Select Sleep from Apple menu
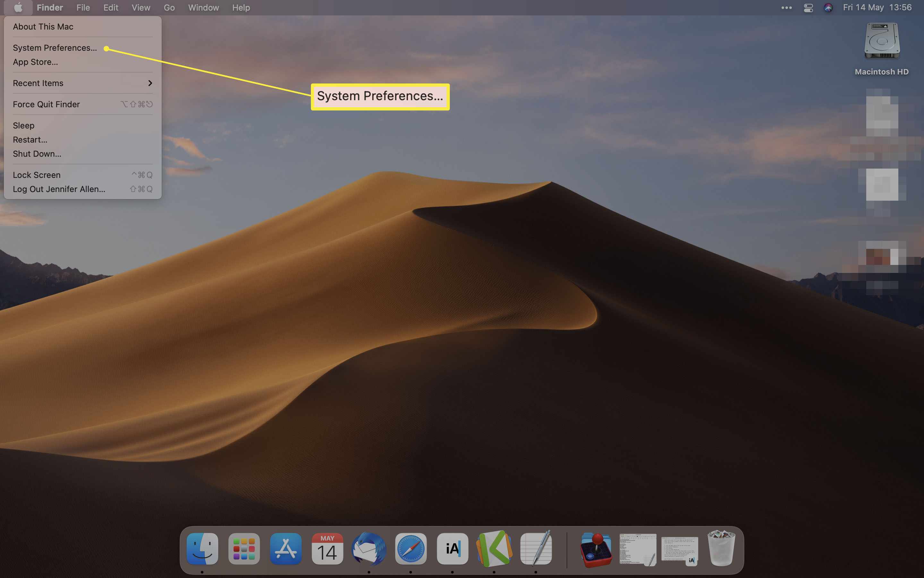This screenshot has width=924, height=578. 82,125
